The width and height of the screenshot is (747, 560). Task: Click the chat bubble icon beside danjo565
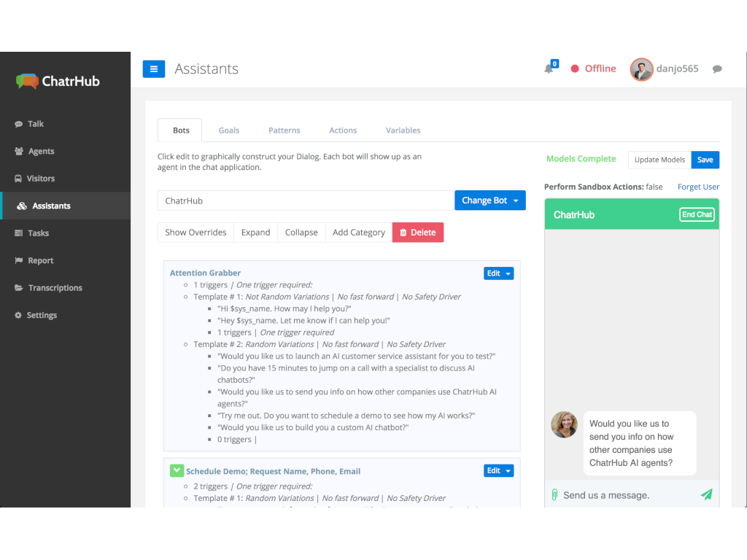717,69
